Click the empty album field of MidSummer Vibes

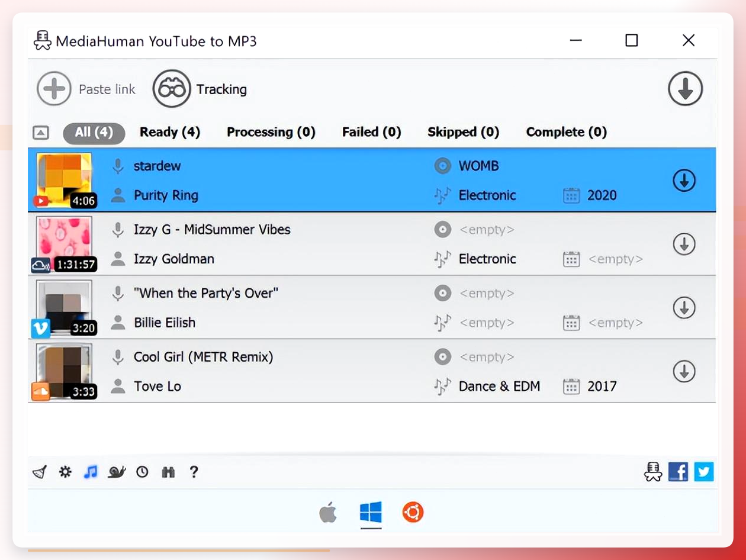pos(487,230)
